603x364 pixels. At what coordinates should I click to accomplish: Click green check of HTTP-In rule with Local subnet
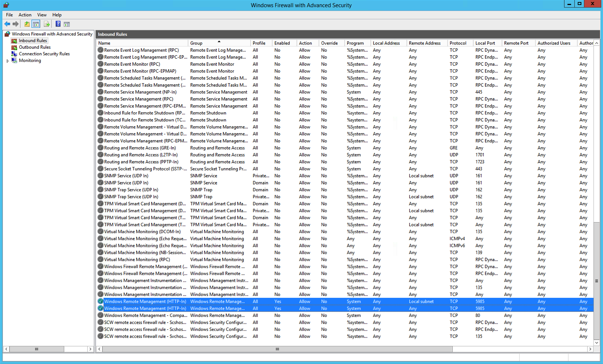[100, 301]
